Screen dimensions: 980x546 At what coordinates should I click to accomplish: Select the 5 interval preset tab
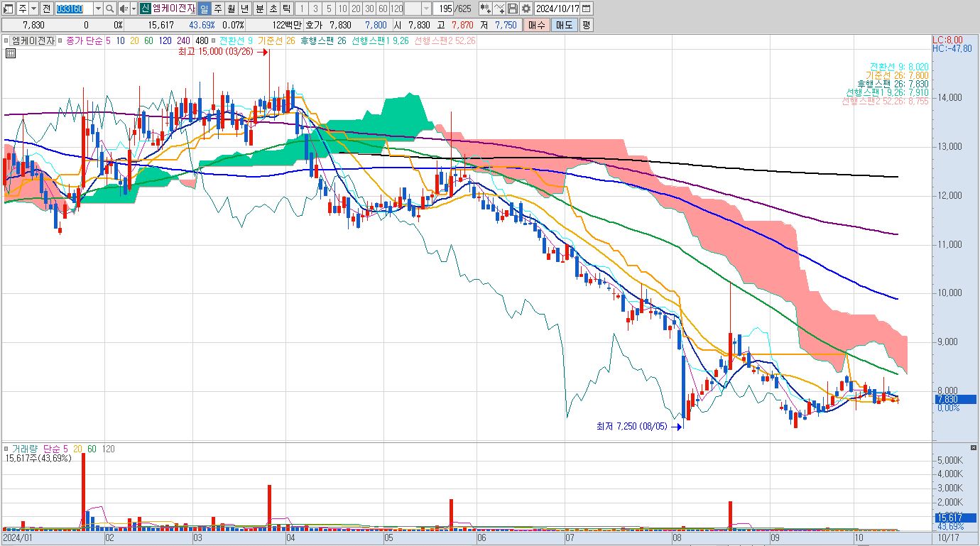329,9
